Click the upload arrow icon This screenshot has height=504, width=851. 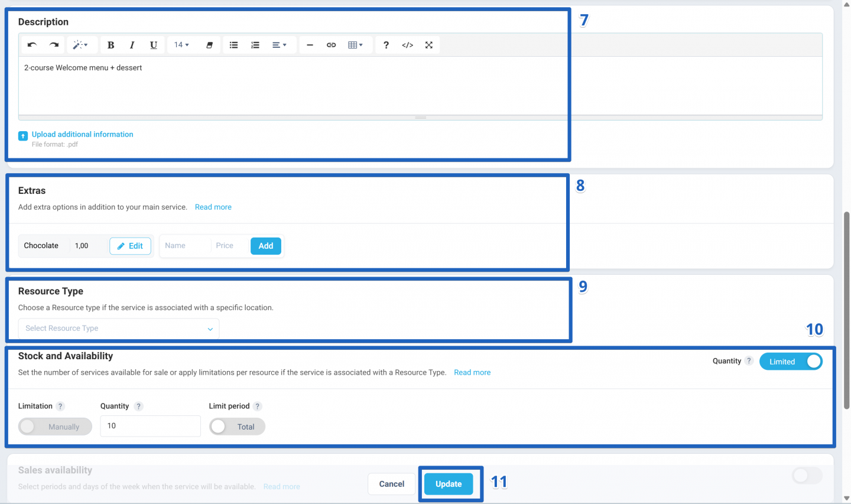pos(23,136)
